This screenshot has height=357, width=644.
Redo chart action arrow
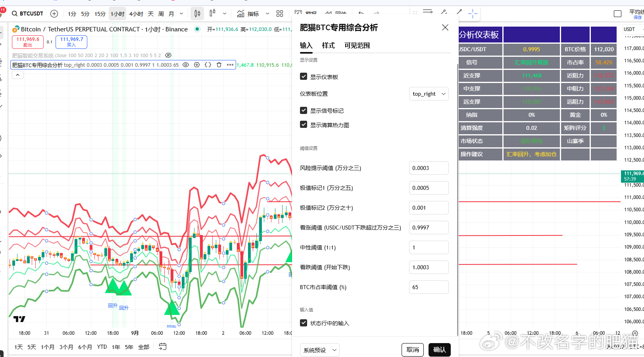click(x=377, y=13)
